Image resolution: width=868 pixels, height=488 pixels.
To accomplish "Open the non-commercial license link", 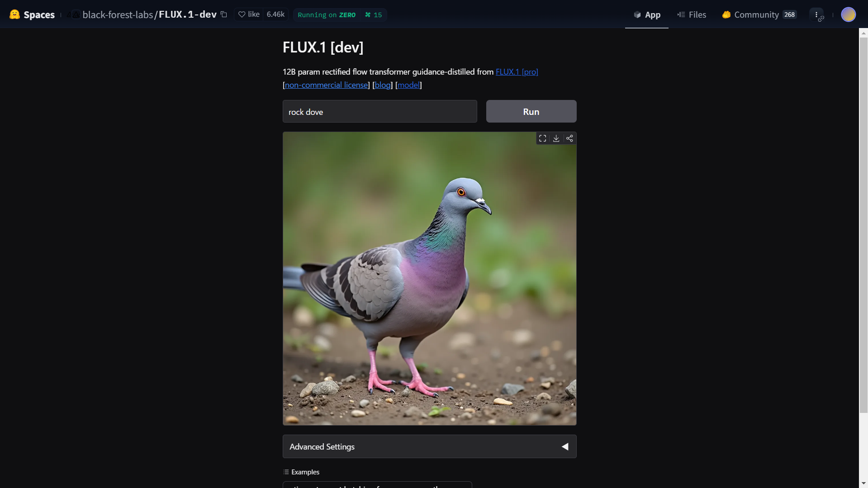I will point(326,85).
